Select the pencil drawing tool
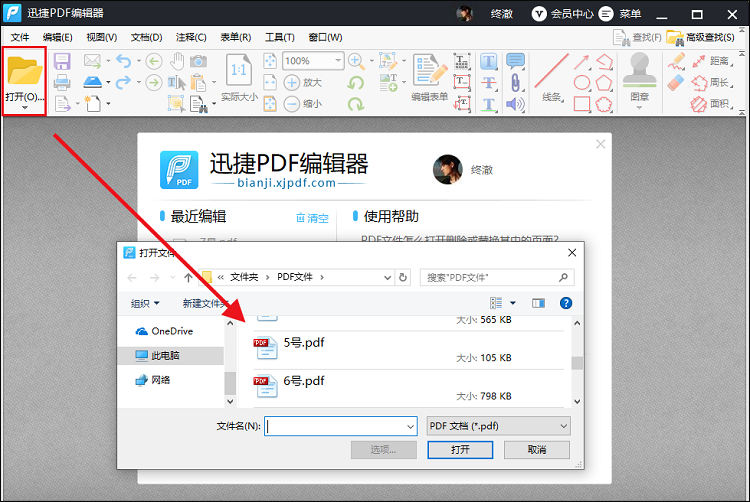This screenshot has height=502, width=750. 676,61
